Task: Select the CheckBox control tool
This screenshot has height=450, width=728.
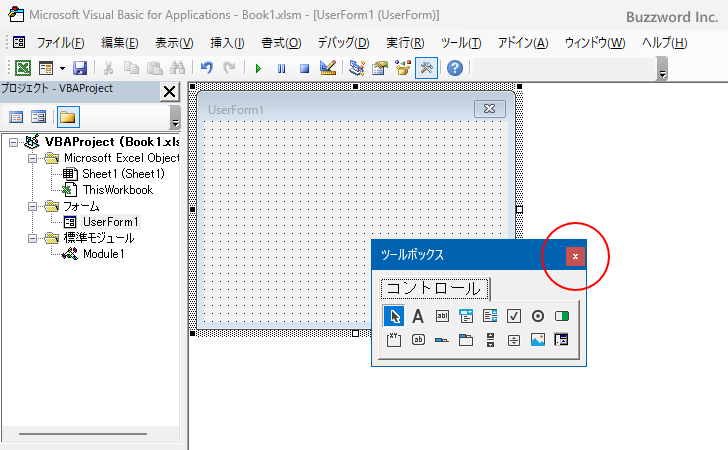Action: coord(514,316)
